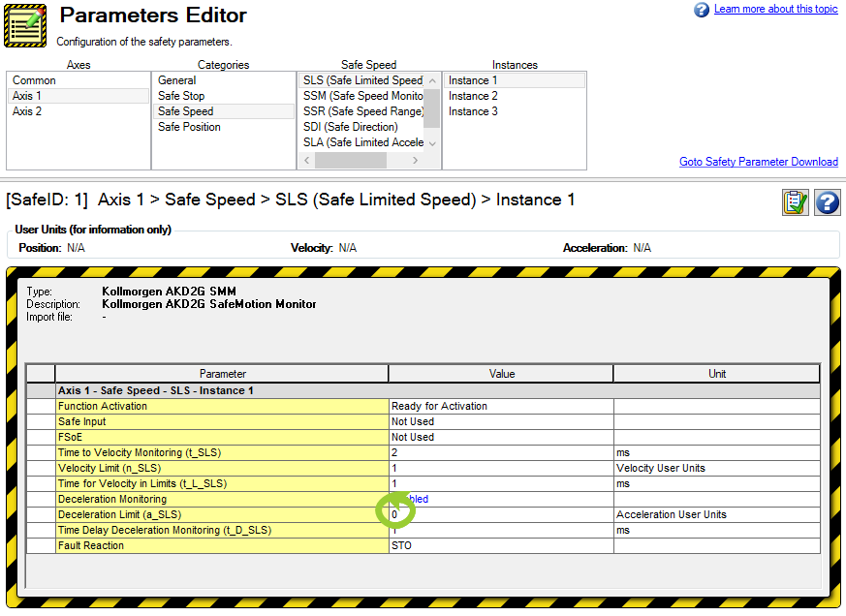The width and height of the screenshot is (846, 616).
Task: Click the Safe Speed vertical scrollbar thumb
Action: point(432,108)
